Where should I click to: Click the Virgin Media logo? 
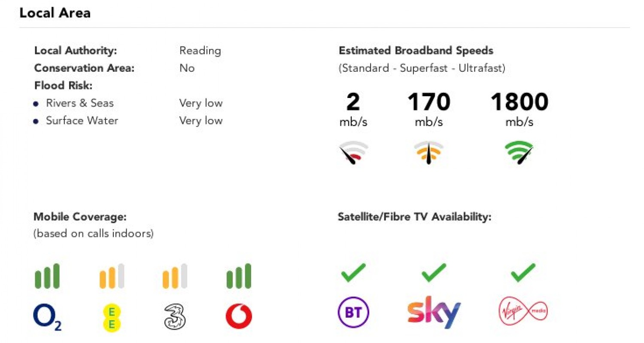(x=523, y=311)
